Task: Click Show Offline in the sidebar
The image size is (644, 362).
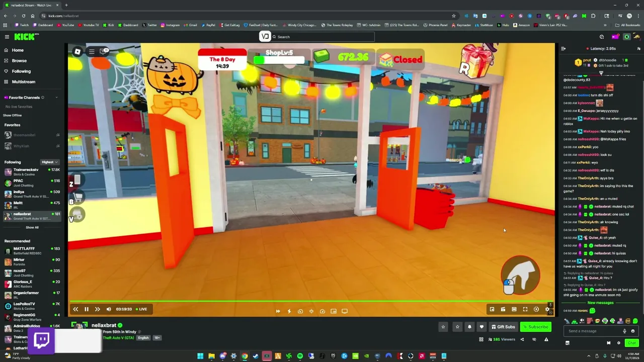Action: 13,115
